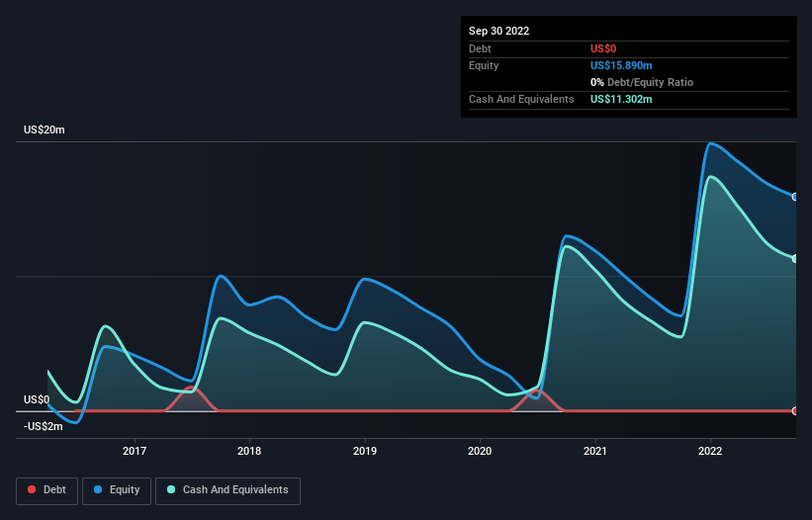Screen dimensions: 812x520
Task: Click the 2021 x-axis label
Action: point(595,451)
